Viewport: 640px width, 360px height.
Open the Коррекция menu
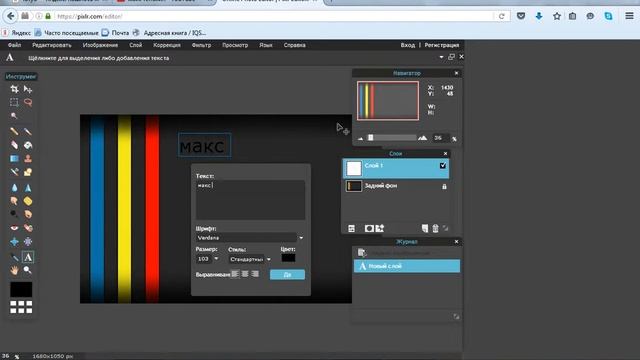tap(167, 45)
